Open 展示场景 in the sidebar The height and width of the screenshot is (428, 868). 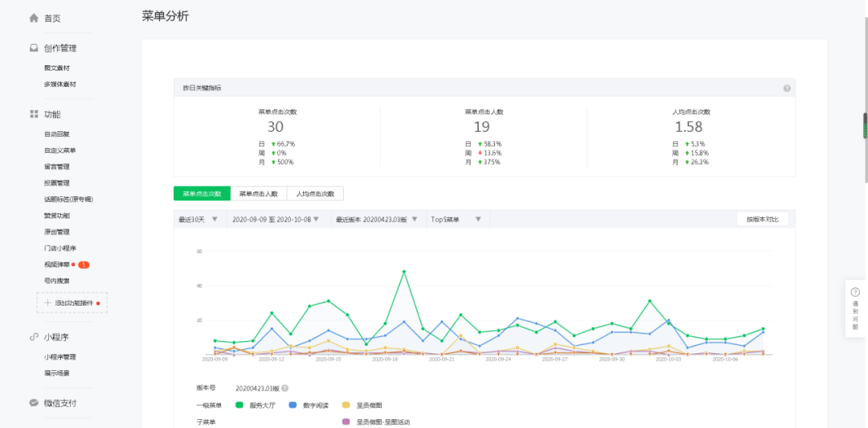tap(57, 373)
